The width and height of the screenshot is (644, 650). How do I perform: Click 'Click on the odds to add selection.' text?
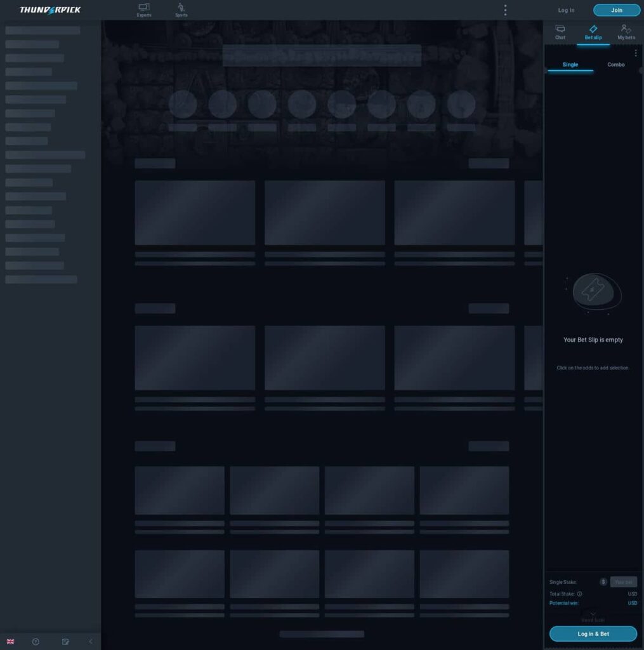click(593, 368)
